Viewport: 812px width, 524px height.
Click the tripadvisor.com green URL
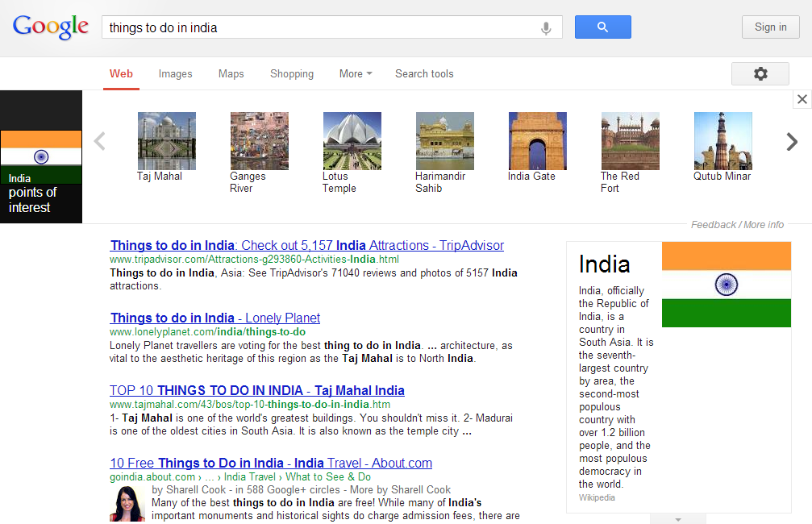coord(254,259)
